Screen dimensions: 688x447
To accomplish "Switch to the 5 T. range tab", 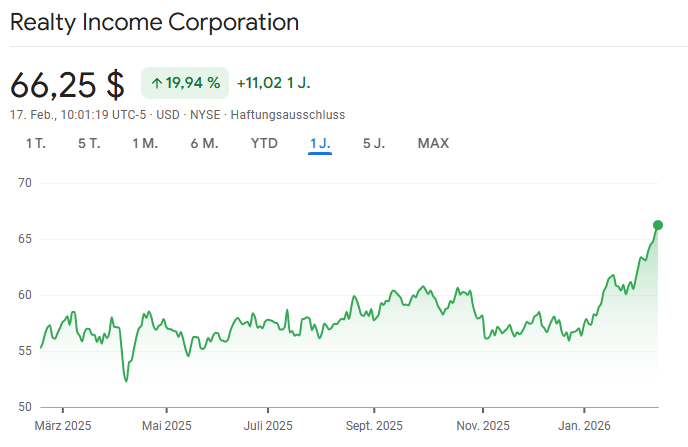I will pyautogui.click(x=89, y=143).
